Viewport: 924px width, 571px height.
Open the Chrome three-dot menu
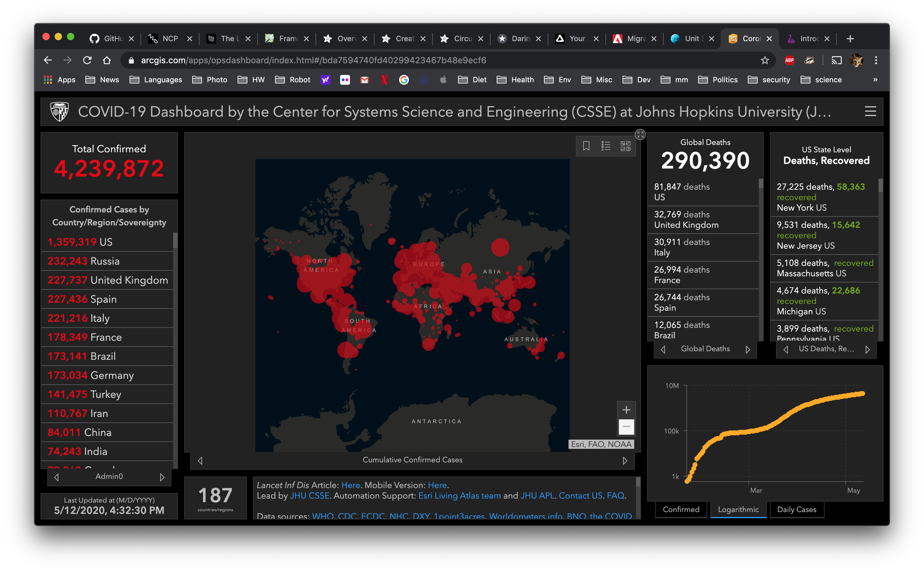pyautogui.click(x=876, y=60)
